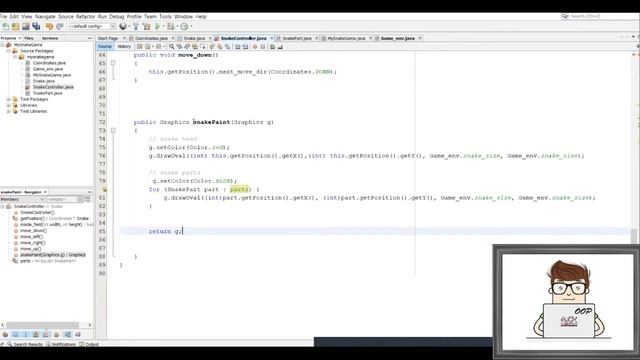Click the Undo toolbar icon
This screenshot has width=640, height=360.
click(49, 27)
